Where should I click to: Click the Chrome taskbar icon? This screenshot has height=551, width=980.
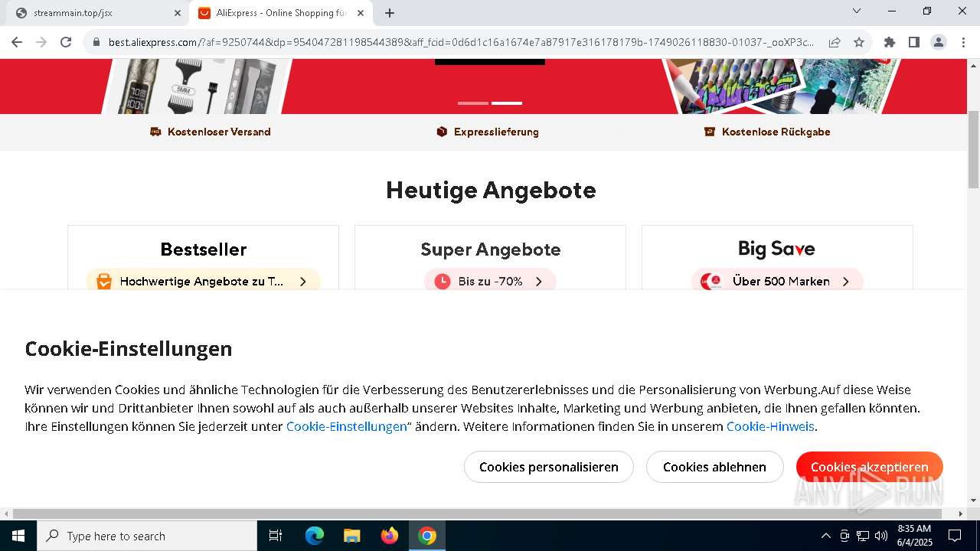pos(427,536)
